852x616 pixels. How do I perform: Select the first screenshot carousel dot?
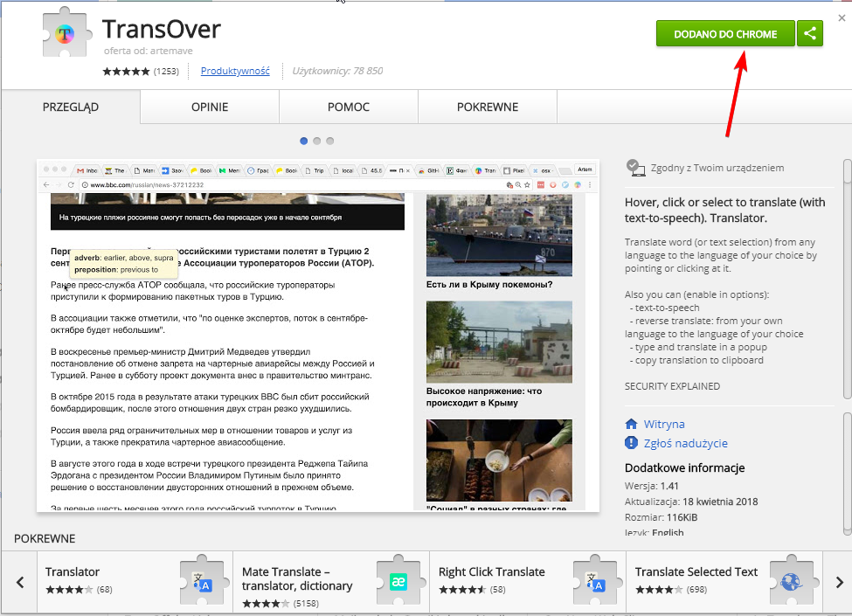tap(304, 142)
